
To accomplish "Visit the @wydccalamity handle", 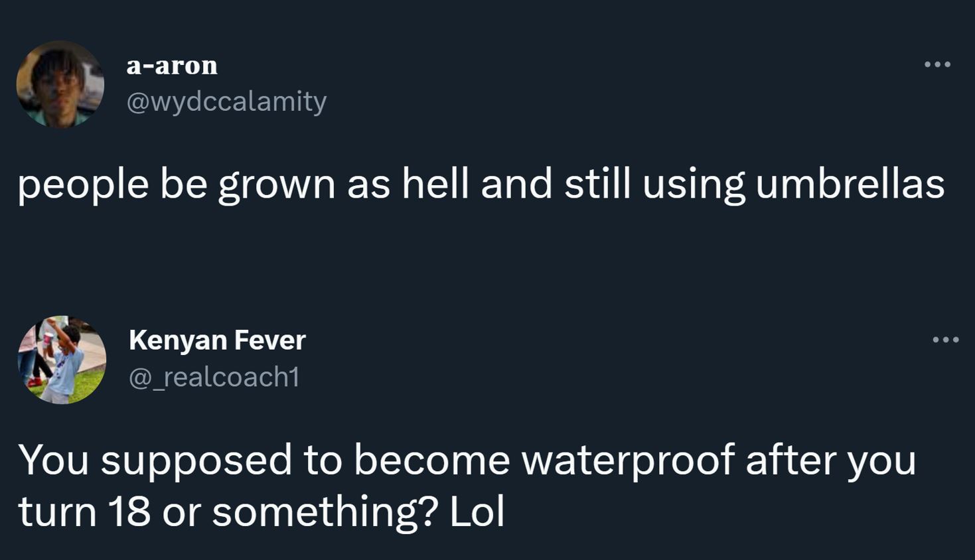I will coord(226,101).
